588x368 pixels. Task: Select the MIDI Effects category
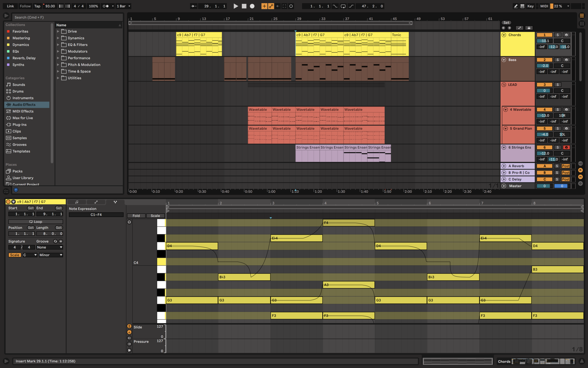click(x=23, y=111)
